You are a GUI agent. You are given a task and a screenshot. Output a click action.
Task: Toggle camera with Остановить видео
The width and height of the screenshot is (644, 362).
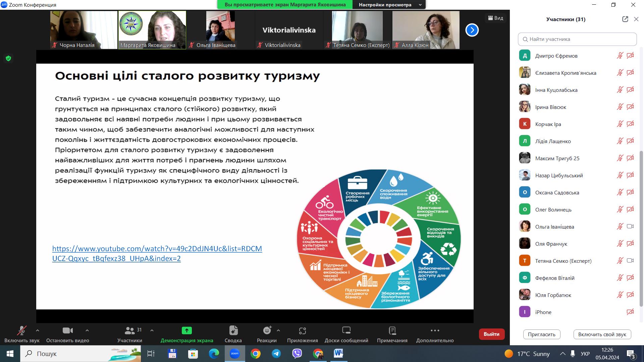[x=67, y=331]
